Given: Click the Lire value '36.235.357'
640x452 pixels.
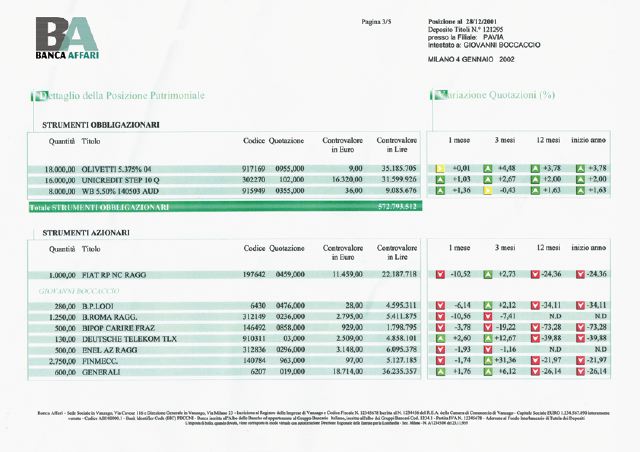Looking at the screenshot, I should [x=401, y=372].
